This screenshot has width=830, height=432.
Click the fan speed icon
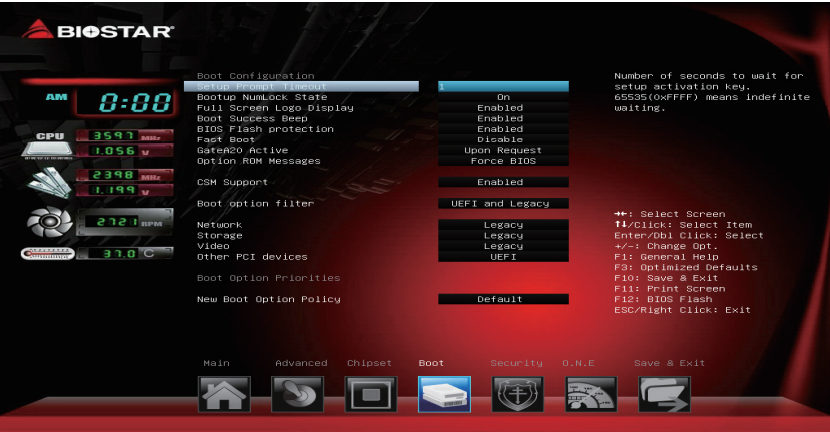click(49, 221)
